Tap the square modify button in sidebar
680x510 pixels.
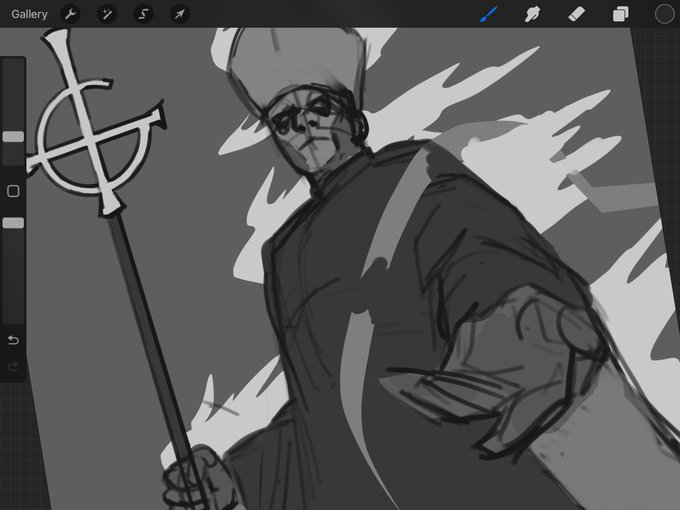point(13,191)
